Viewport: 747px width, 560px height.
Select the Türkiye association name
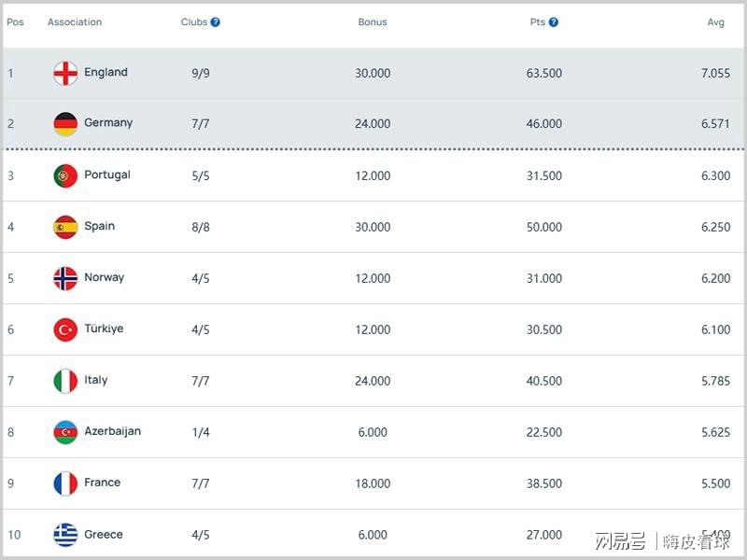point(104,329)
